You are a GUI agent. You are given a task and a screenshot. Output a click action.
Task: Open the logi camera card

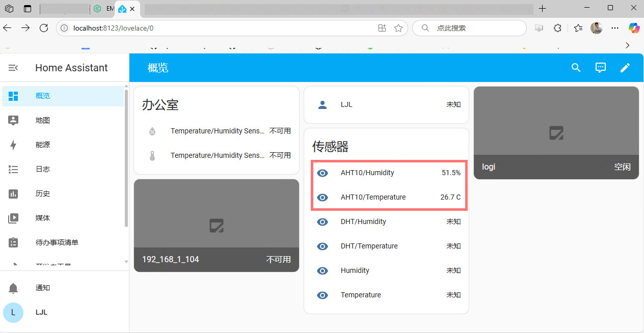pos(556,132)
